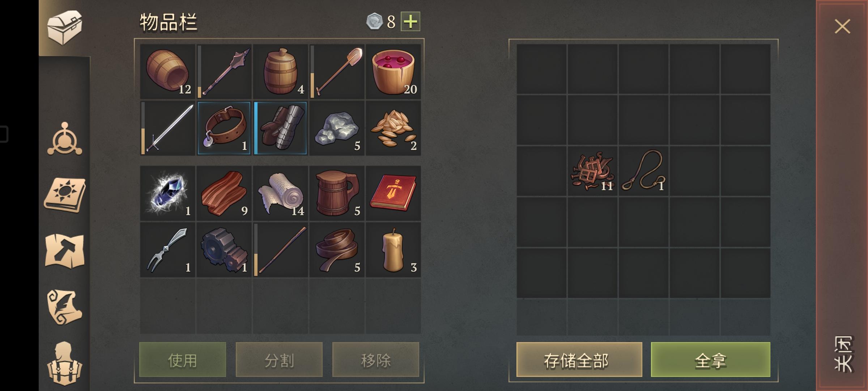
Task: Select the red sword book item
Action: click(393, 193)
